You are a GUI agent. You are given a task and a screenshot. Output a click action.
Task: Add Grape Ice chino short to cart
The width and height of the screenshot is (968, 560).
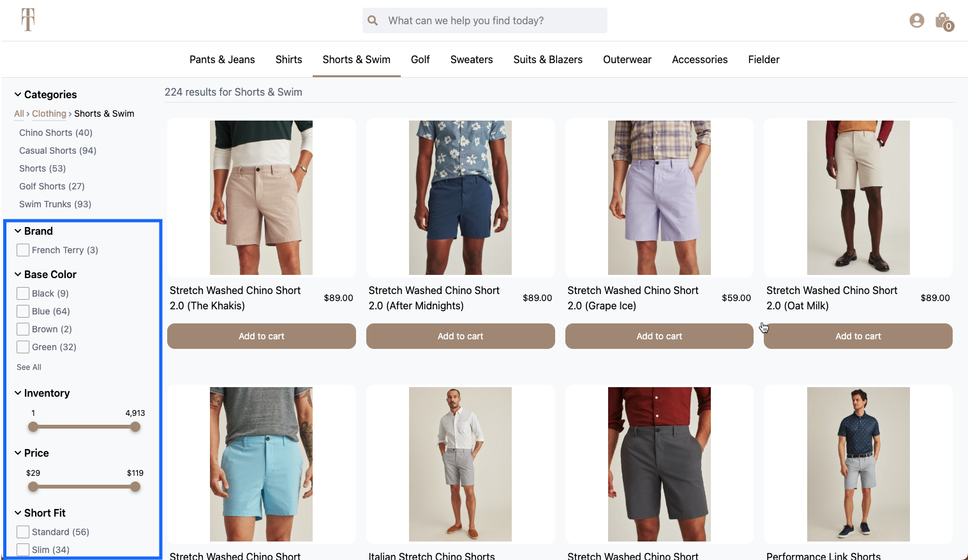click(x=659, y=336)
